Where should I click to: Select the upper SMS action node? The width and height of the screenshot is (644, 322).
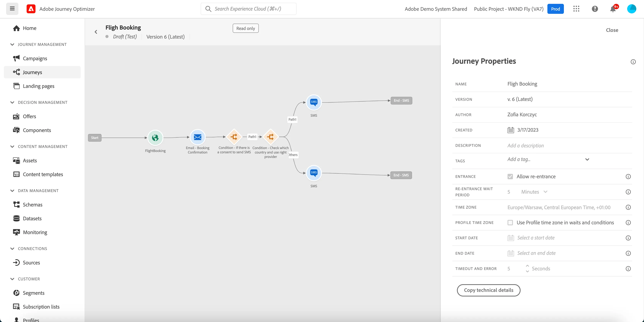point(314,102)
